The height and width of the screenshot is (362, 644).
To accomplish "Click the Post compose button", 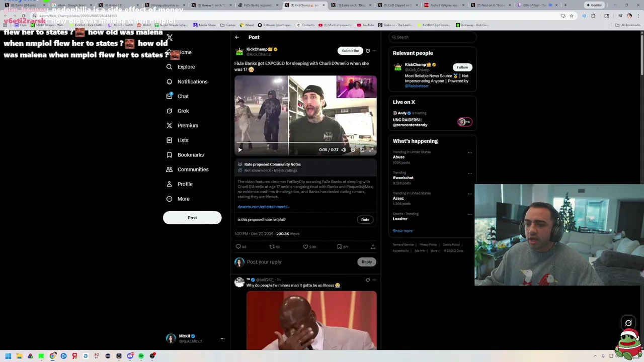I will point(192,218).
